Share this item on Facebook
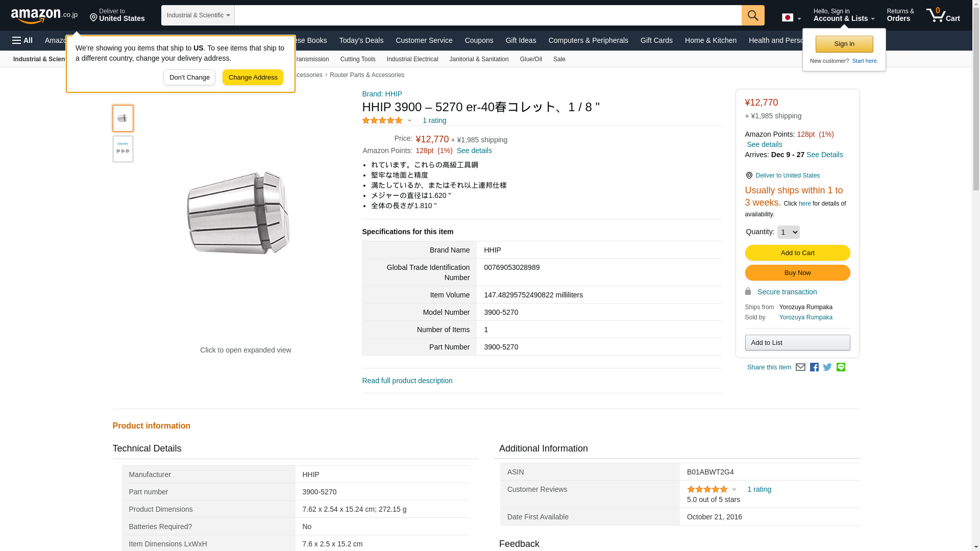This screenshot has height=551, width=980. point(814,367)
